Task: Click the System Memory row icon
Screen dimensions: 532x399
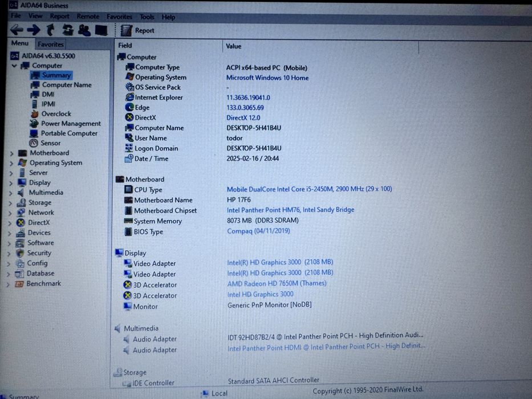Action: tap(128, 221)
